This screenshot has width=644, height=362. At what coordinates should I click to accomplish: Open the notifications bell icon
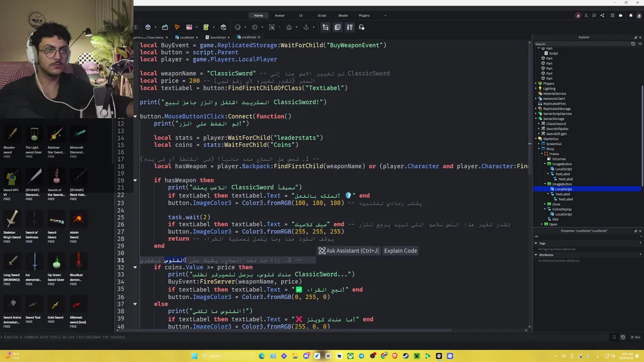631,16
